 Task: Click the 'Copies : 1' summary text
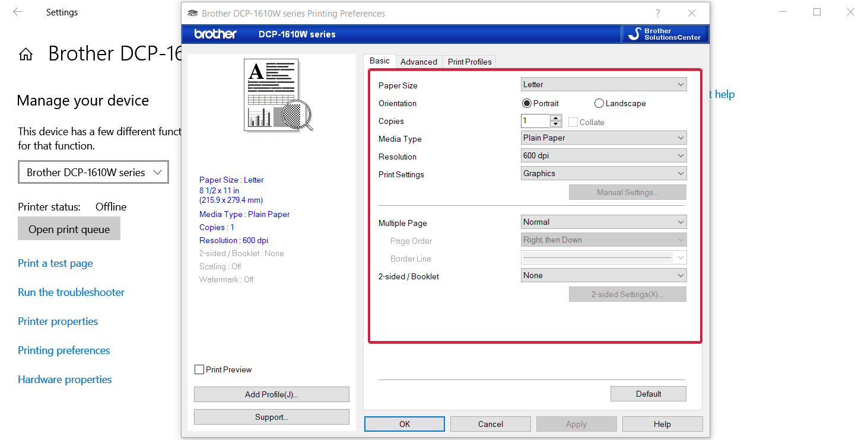(217, 227)
